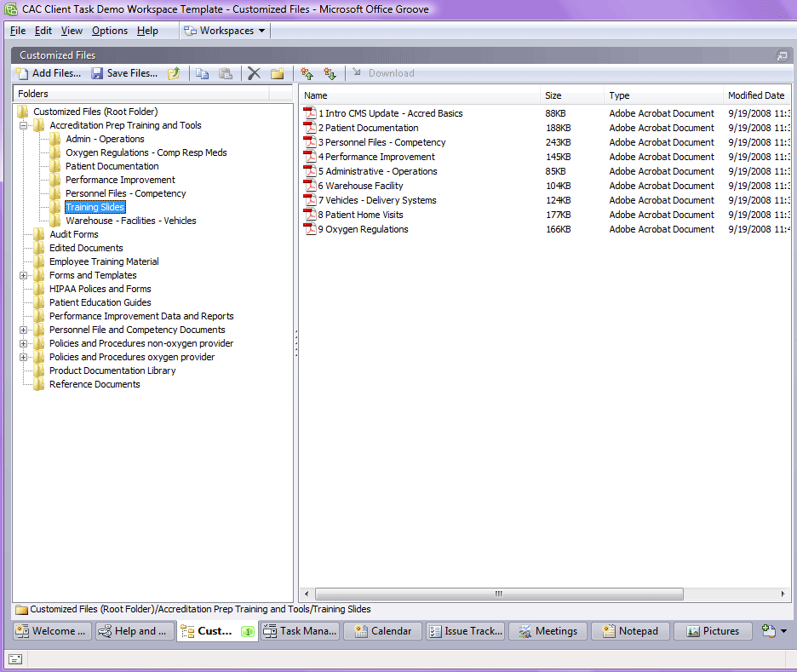Open the Workspaces dropdown
Viewport: 797px width, 672px height.
click(225, 31)
